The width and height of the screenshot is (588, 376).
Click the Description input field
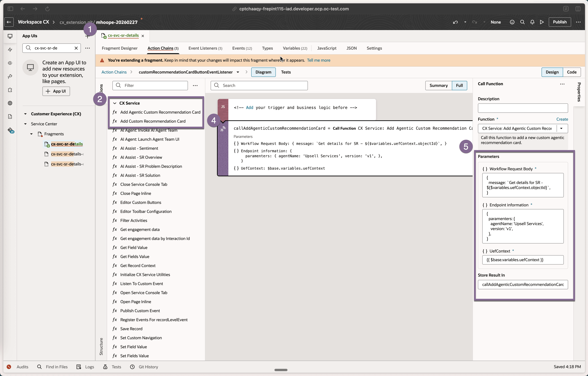523,108
